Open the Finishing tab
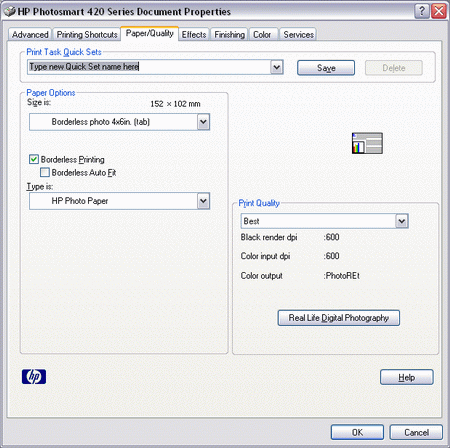The width and height of the screenshot is (450, 448). tap(229, 35)
